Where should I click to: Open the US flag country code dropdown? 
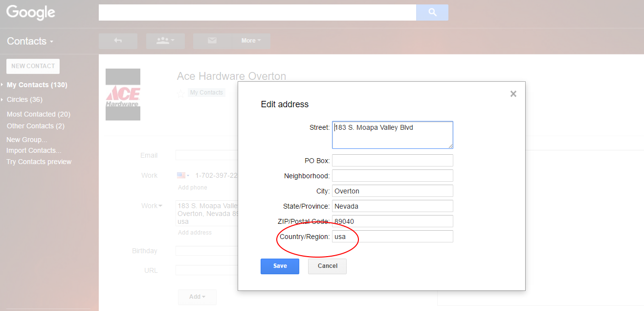coord(183,175)
